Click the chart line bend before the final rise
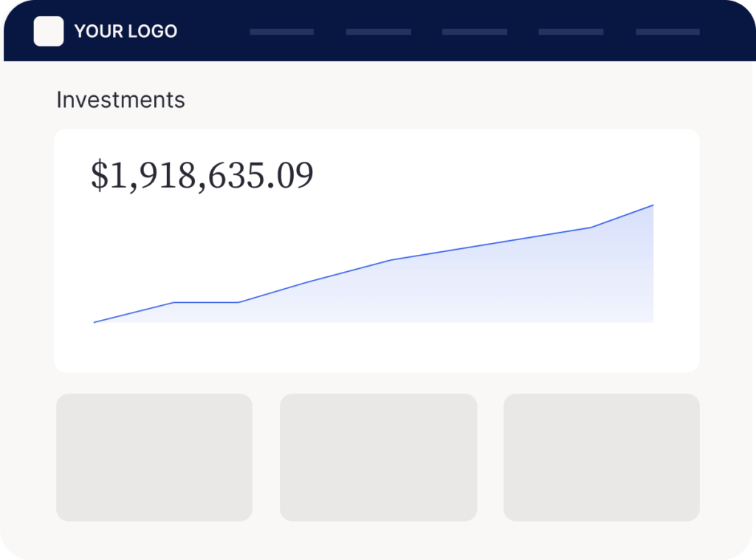 pyautogui.click(x=591, y=228)
